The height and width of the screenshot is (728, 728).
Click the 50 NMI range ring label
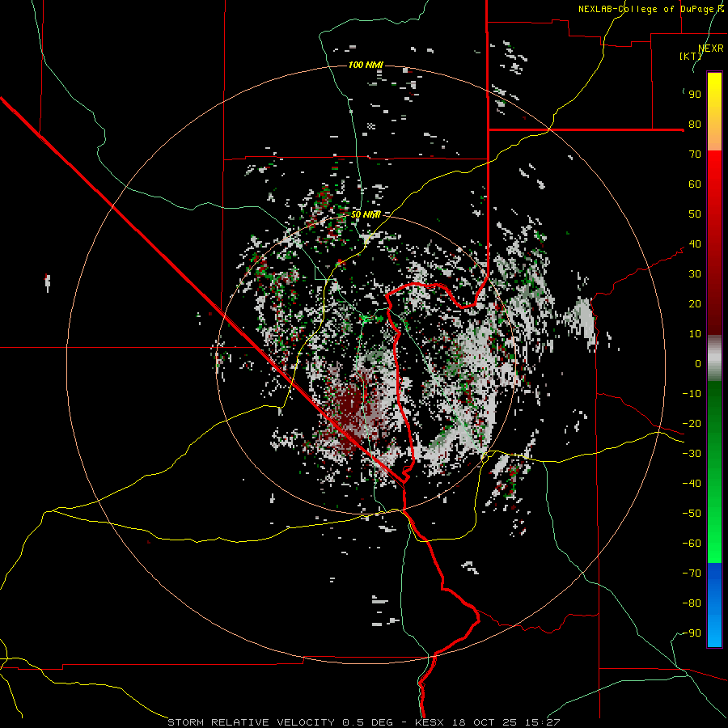pyautogui.click(x=366, y=214)
